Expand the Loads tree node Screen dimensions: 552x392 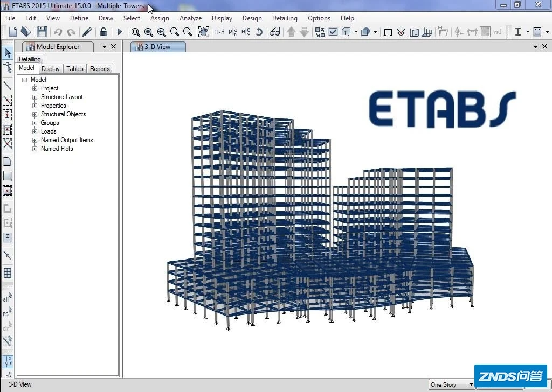click(x=35, y=131)
